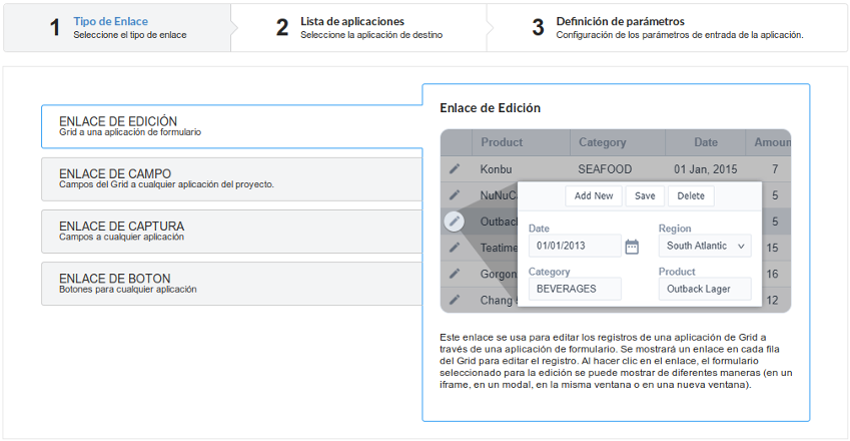The width and height of the screenshot is (850, 441).
Task: Open the calendar picker beside Date field
Action: pyautogui.click(x=631, y=246)
